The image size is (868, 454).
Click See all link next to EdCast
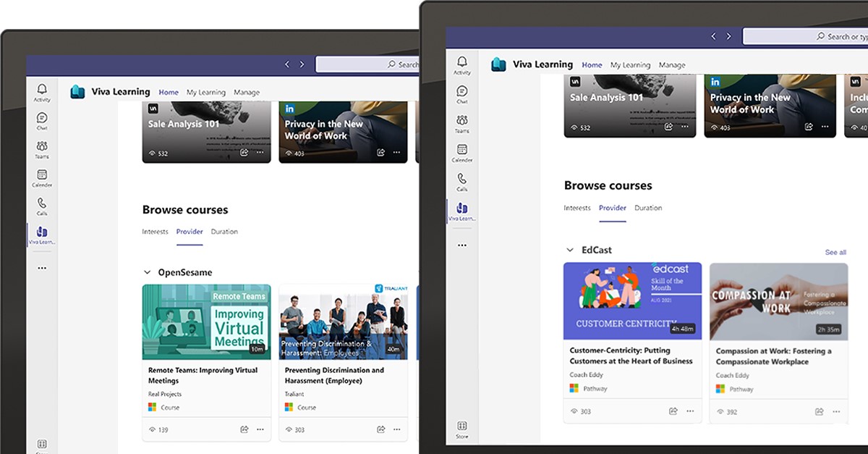point(835,252)
